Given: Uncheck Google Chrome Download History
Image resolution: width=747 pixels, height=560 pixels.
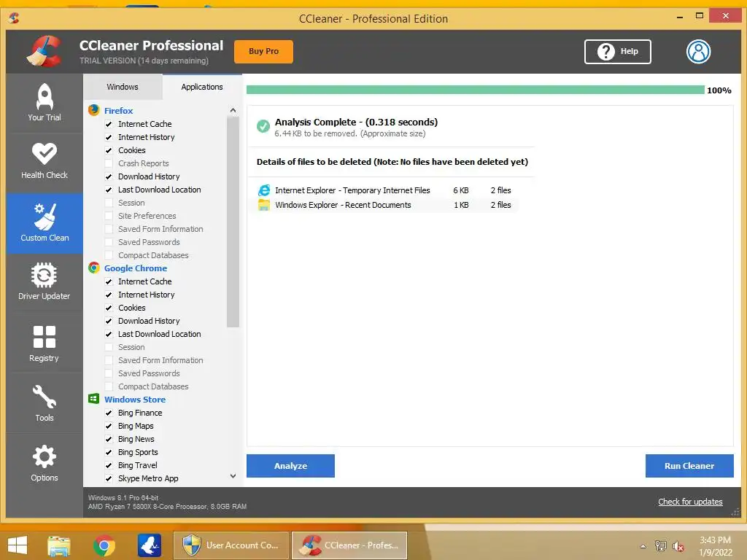Looking at the screenshot, I should [109, 321].
